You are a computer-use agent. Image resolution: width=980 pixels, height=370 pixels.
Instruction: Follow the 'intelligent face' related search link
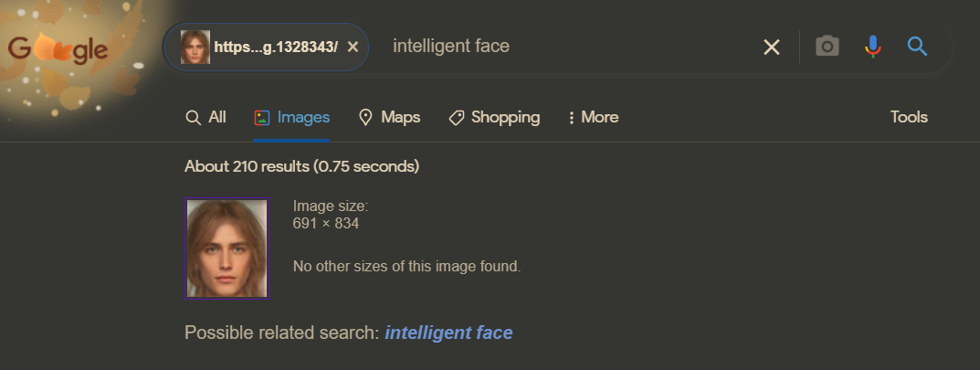(448, 333)
